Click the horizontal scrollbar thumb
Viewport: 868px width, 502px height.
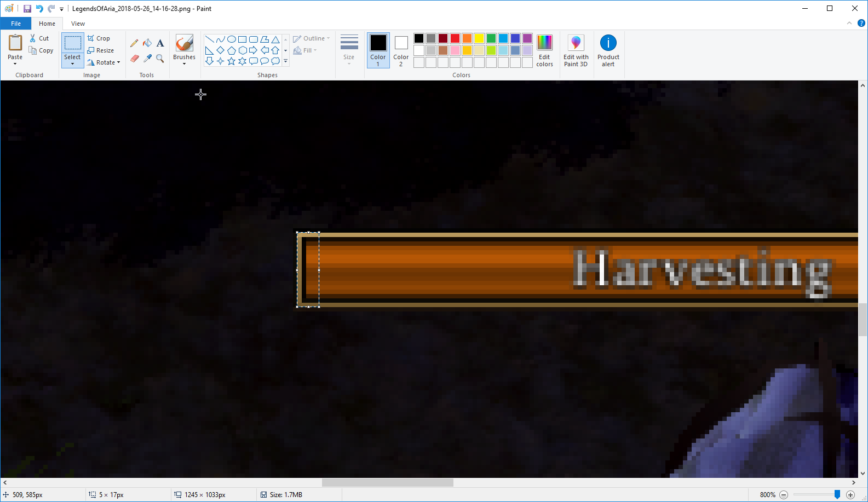388,483
